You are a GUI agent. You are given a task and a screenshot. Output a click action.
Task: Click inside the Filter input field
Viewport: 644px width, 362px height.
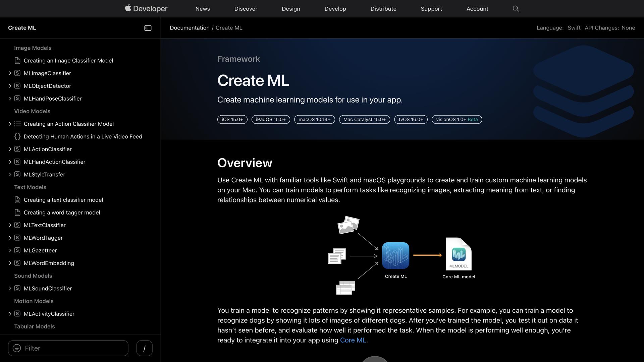point(67,348)
